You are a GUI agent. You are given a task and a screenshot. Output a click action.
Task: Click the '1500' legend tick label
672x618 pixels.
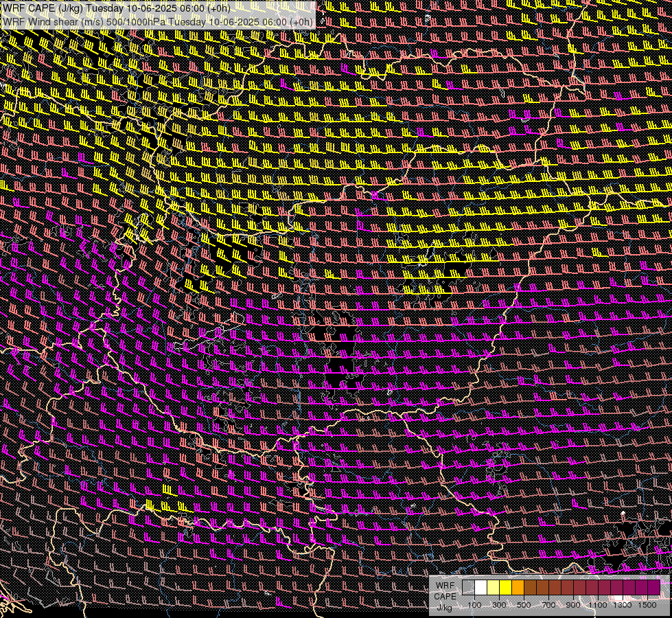(x=647, y=605)
